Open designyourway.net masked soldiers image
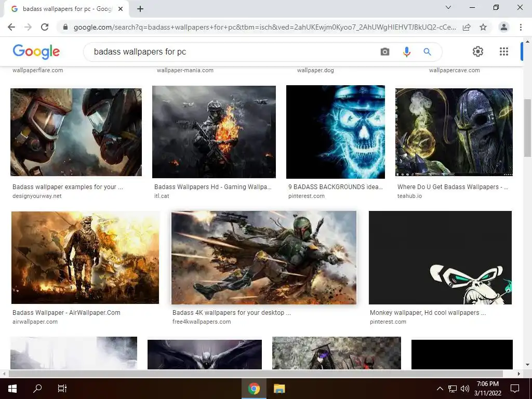 [x=76, y=132]
